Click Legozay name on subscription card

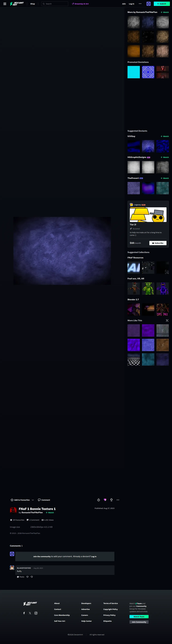pyautogui.click(x=137, y=205)
